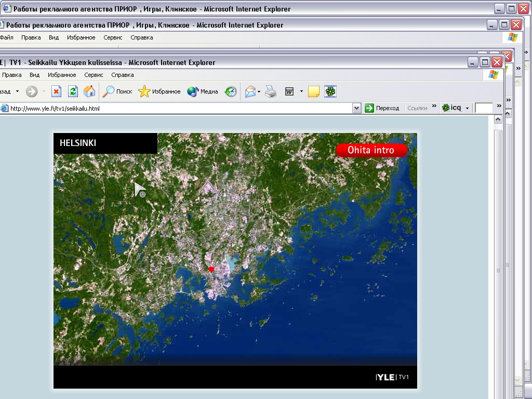Click the Print icon

coord(271,91)
